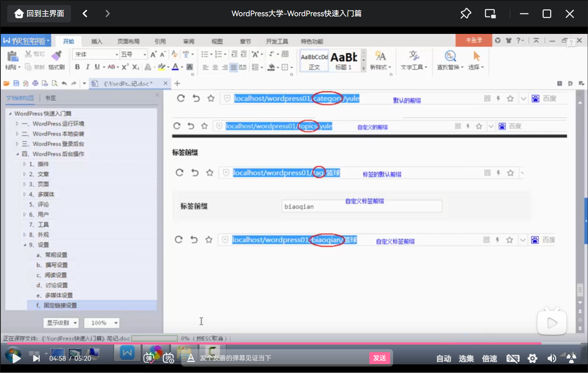The image size is (588, 373).
Task: Apply underline formatting
Action: pos(97,67)
